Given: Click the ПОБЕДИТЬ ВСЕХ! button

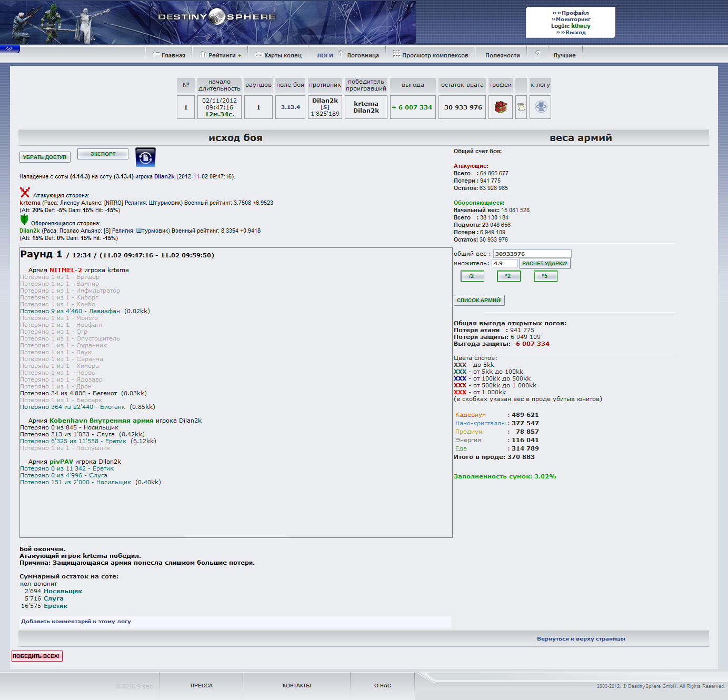Looking at the screenshot, I should click(x=37, y=656).
